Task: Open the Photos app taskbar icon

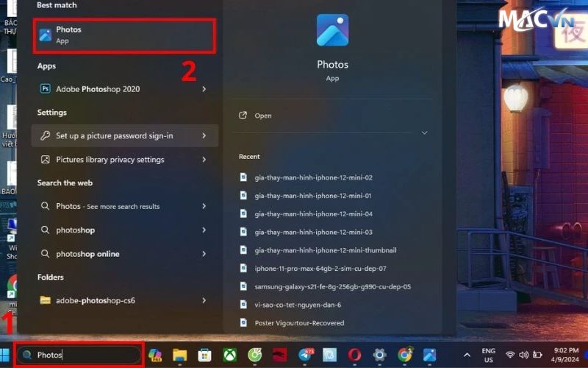Action: coord(429,355)
